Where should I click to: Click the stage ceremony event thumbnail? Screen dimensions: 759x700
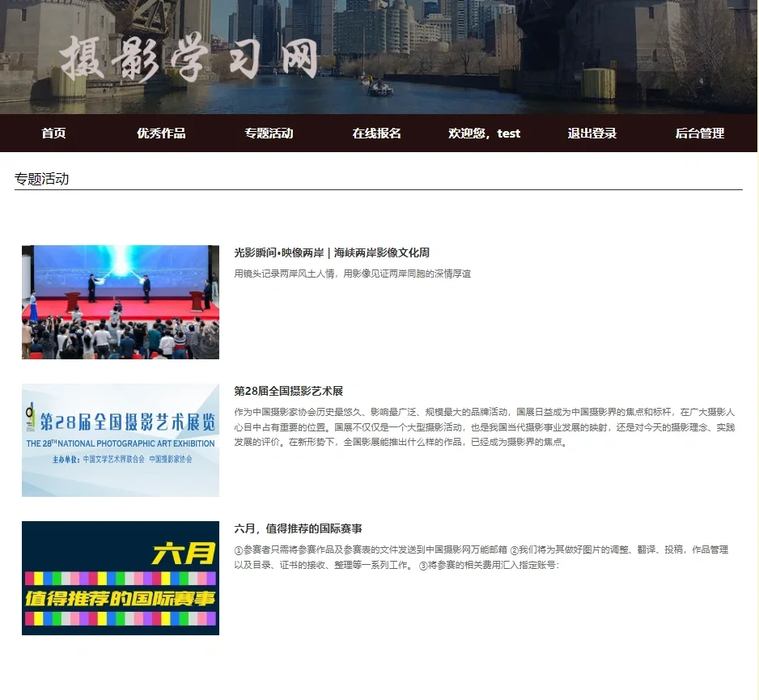120,302
